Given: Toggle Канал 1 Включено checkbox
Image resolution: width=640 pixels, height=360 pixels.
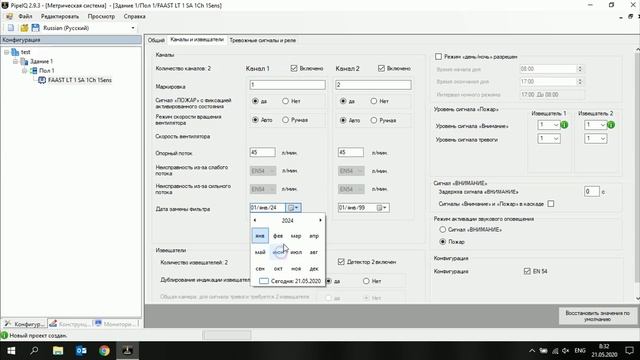Looking at the screenshot, I should pos(294,68).
